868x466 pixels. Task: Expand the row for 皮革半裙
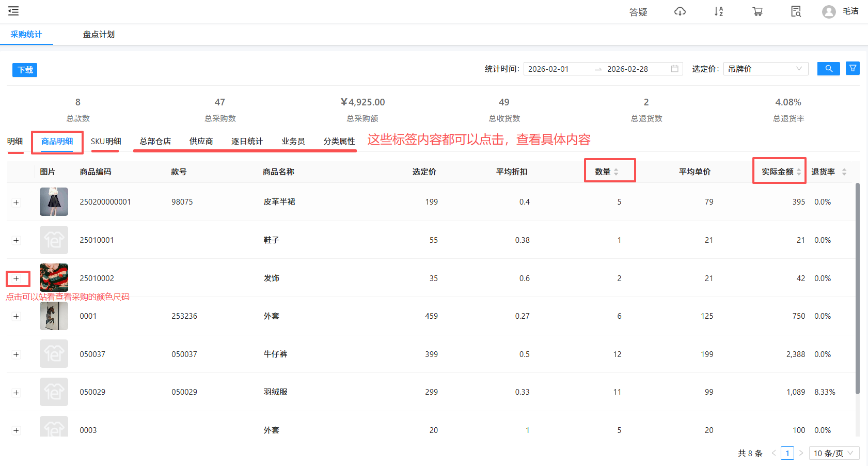(16, 203)
